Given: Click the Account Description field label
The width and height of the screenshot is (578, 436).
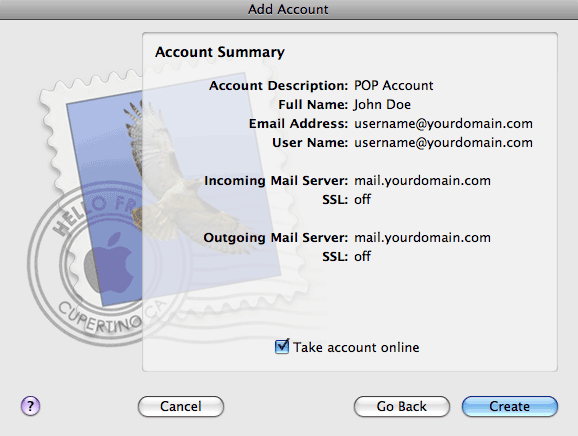Looking at the screenshot, I should [x=278, y=86].
